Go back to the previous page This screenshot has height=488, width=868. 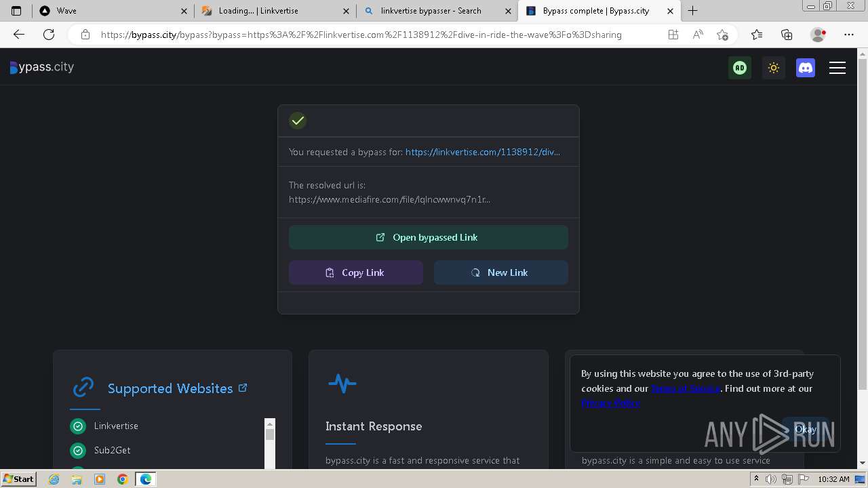19,35
